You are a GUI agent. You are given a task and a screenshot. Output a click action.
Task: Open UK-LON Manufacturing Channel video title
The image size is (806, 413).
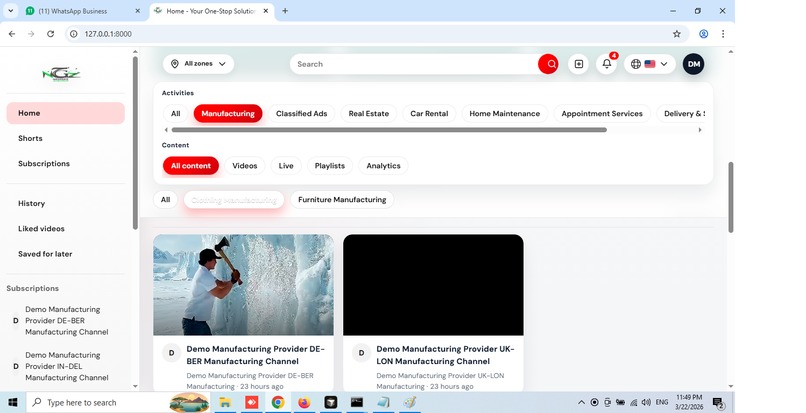(x=445, y=355)
